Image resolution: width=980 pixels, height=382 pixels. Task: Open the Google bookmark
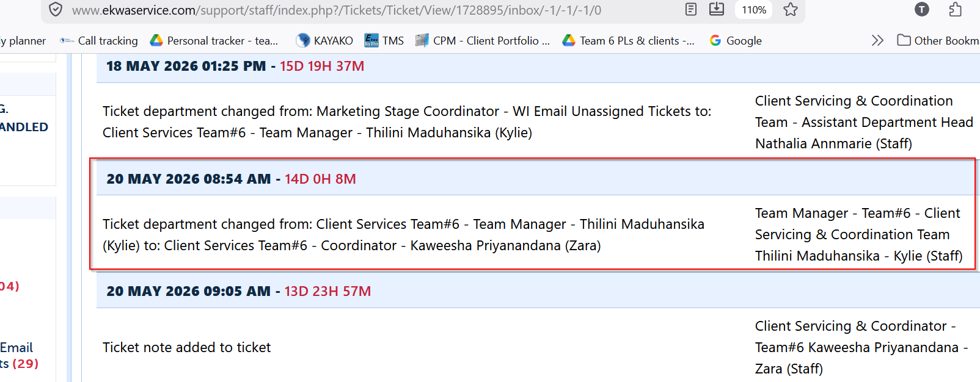[736, 41]
